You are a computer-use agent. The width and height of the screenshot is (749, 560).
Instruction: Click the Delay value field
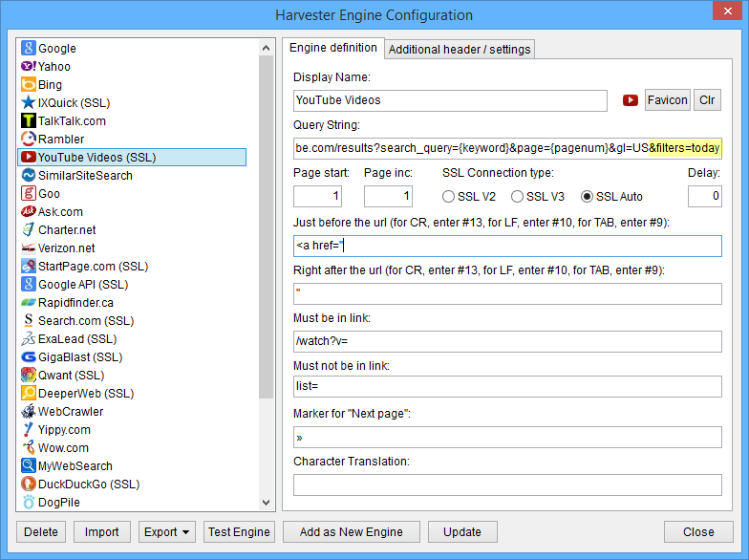click(x=705, y=196)
